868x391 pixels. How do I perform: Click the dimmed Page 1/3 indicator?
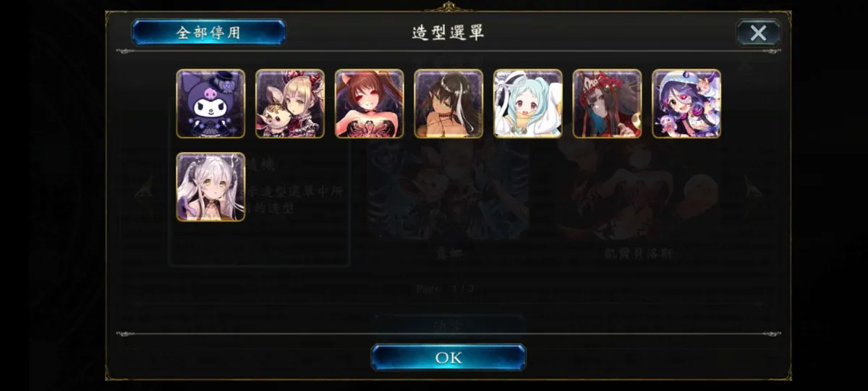[x=446, y=288]
